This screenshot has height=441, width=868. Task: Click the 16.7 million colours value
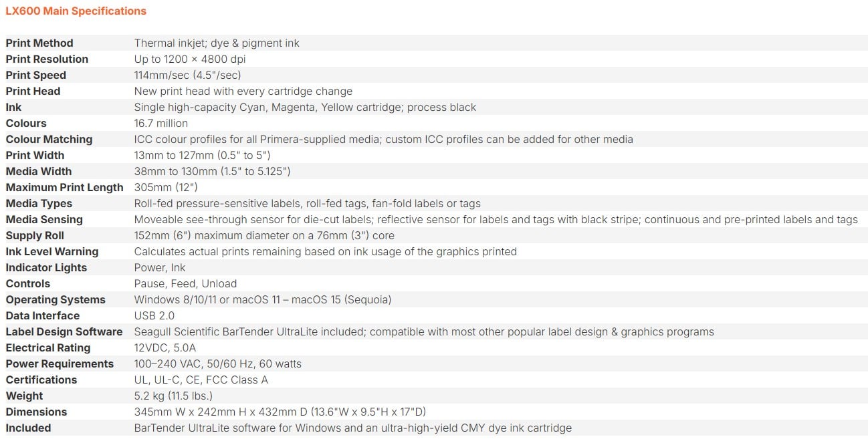[x=160, y=123]
